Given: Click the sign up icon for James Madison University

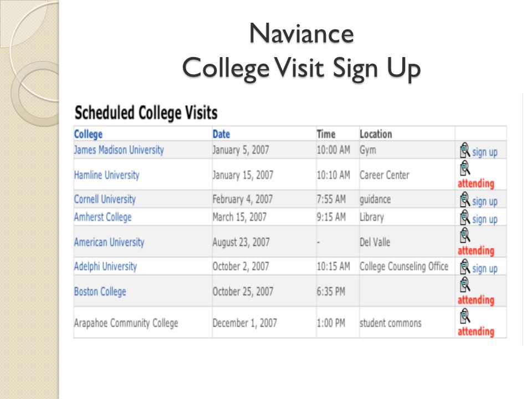Looking at the screenshot, I should pos(465,150).
